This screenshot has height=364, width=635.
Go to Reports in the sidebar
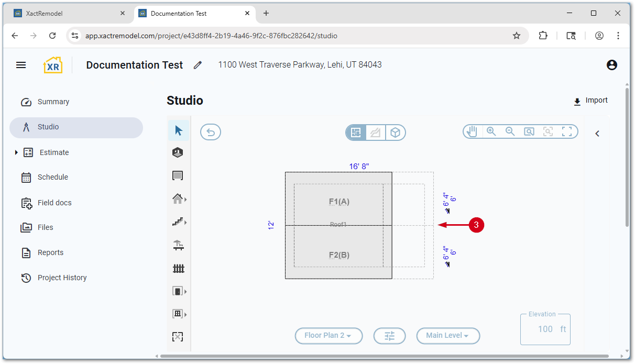[50, 252]
